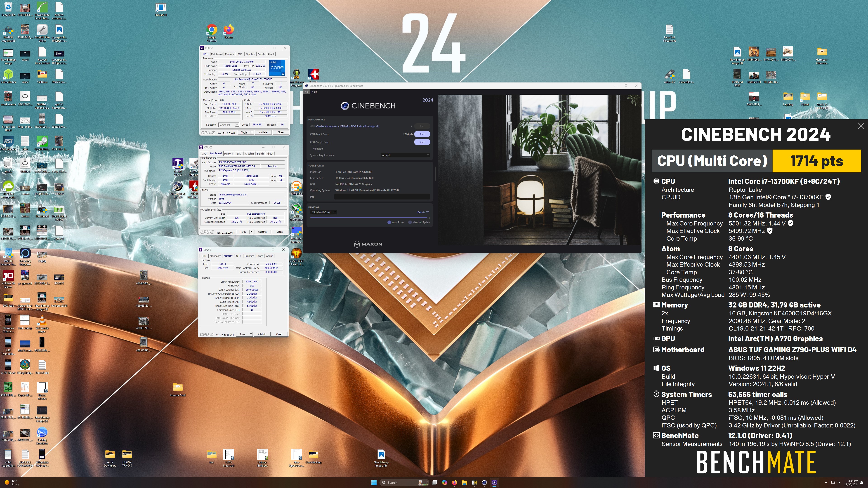Open the Audi Downpipe folder
The image size is (868, 488).
click(110, 458)
